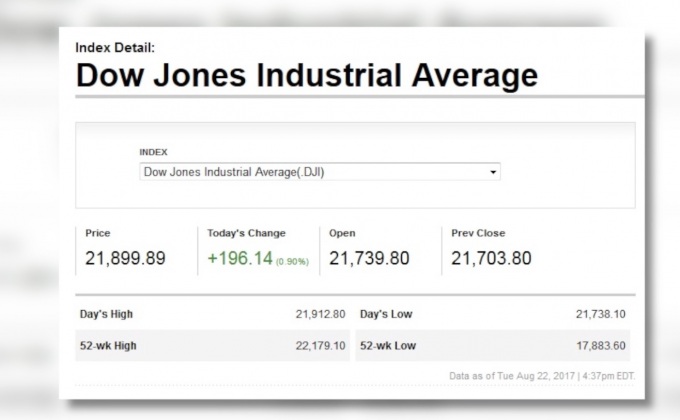The width and height of the screenshot is (680, 420).
Task: Click the 52-wk Low row label
Action: pos(386,345)
